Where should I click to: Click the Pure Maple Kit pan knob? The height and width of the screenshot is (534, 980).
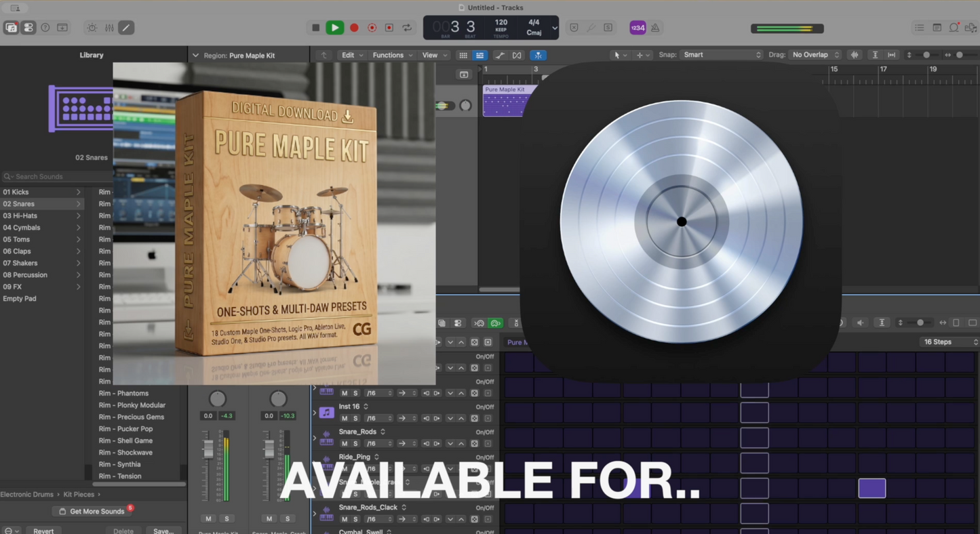(x=217, y=398)
